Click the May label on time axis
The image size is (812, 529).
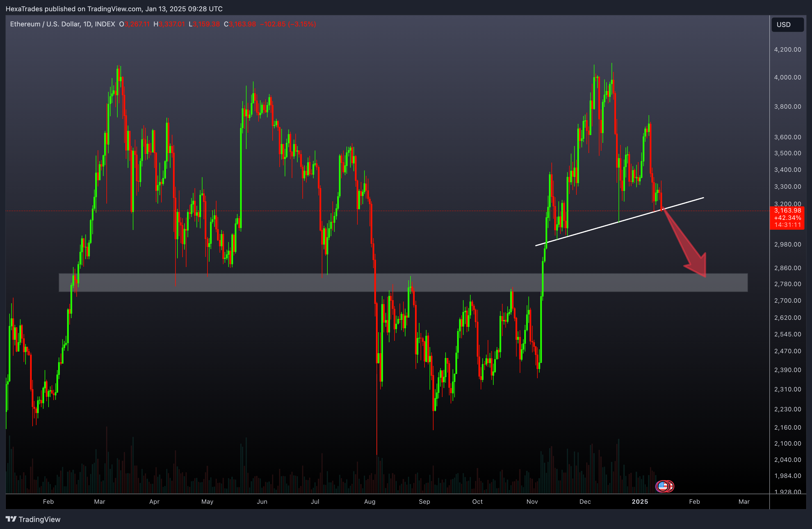click(207, 502)
